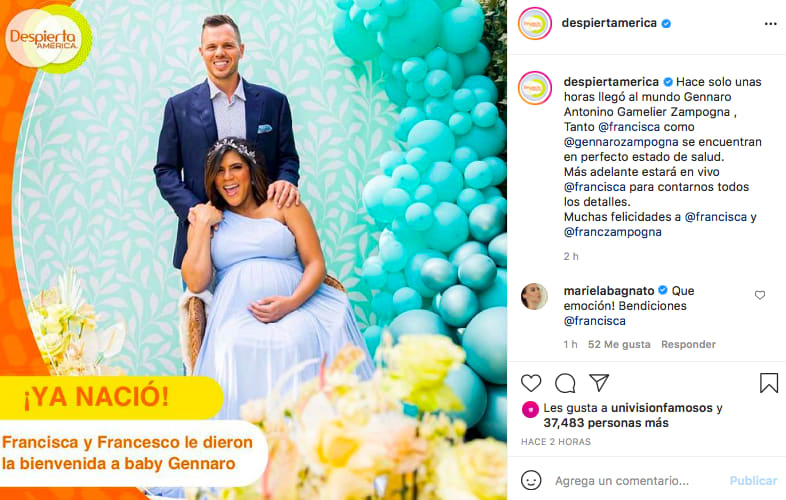Open the @franczampogna mention link
Screen dimensions: 786x500
(613, 232)
